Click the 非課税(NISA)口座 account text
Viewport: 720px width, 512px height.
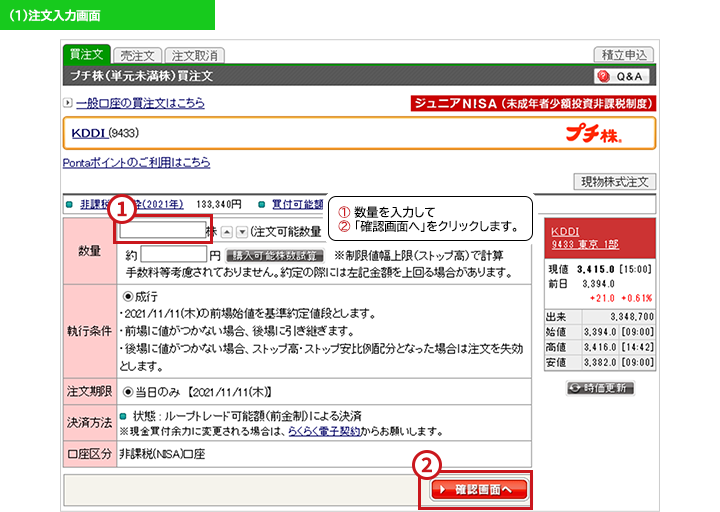[x=162, y=454]
